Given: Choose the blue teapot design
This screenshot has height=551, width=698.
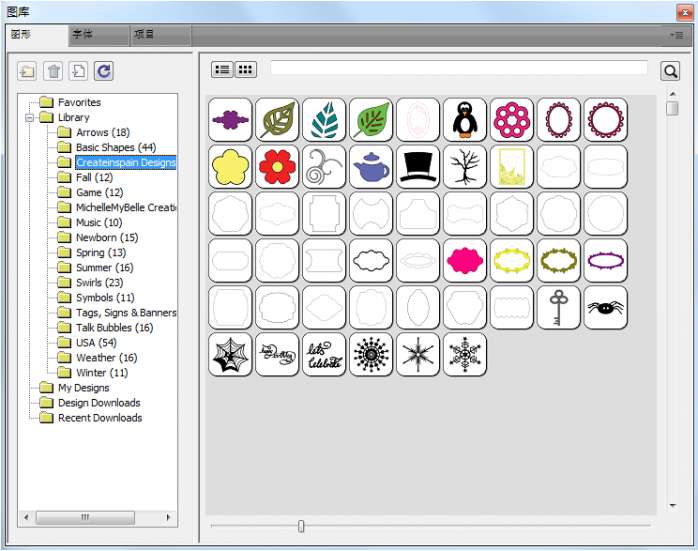Looking at the screenshot, I should pyautogui.click(x=371, y=167).
